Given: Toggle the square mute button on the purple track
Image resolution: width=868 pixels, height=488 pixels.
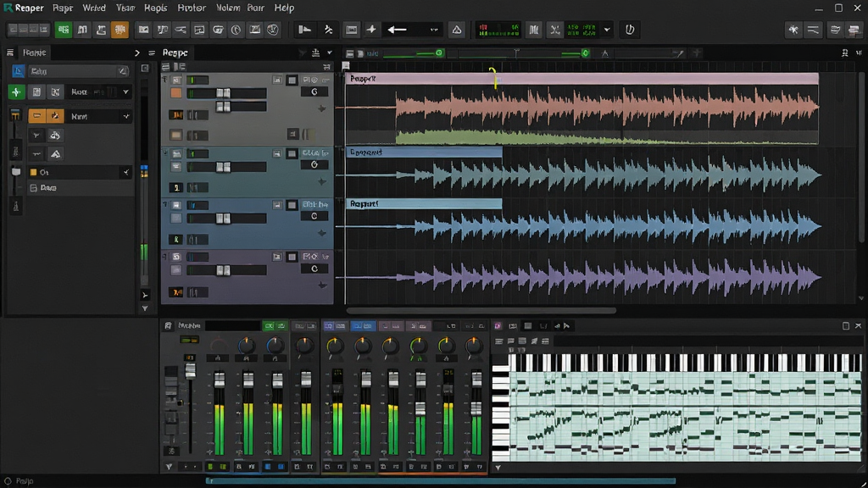Looking at the screenshot, I should click(x=292, y=257).
